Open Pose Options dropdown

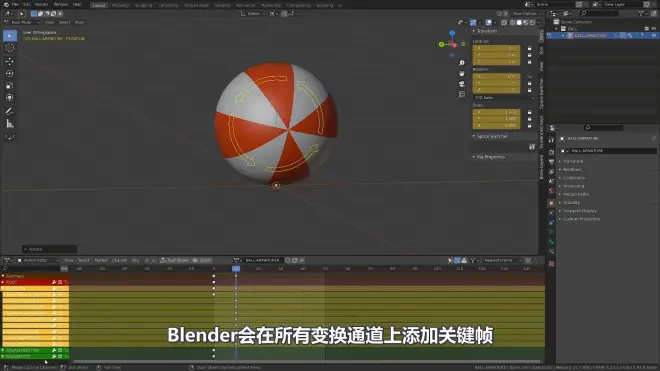pos(526,14)
